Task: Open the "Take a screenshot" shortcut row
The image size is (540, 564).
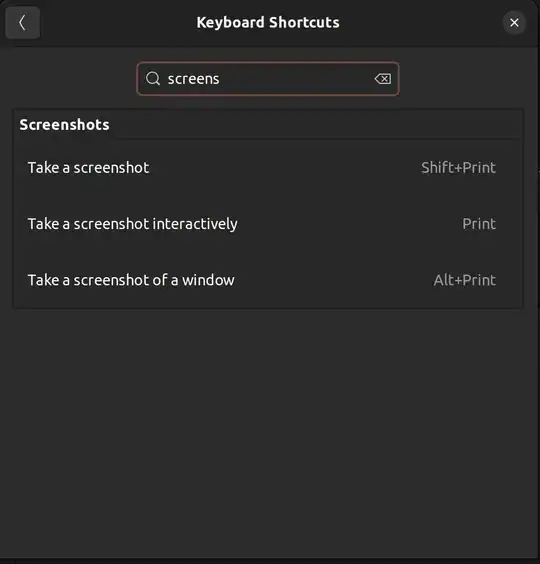Action: (x=268, y=168)
